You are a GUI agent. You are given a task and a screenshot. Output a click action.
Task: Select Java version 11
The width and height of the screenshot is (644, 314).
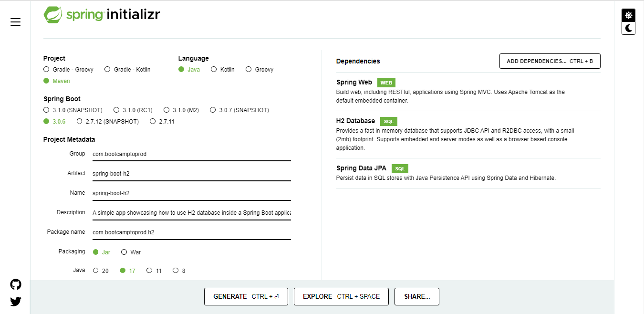coord(149,270)
